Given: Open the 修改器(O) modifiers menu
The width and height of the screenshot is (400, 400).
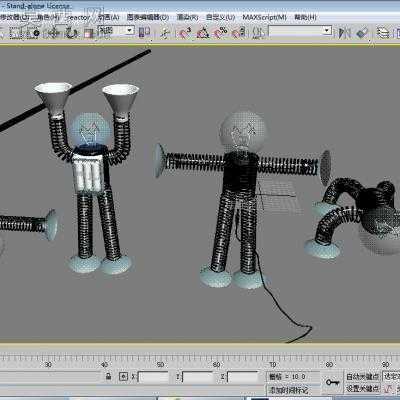Looking at the screenshot, I should tap(14, 18).
